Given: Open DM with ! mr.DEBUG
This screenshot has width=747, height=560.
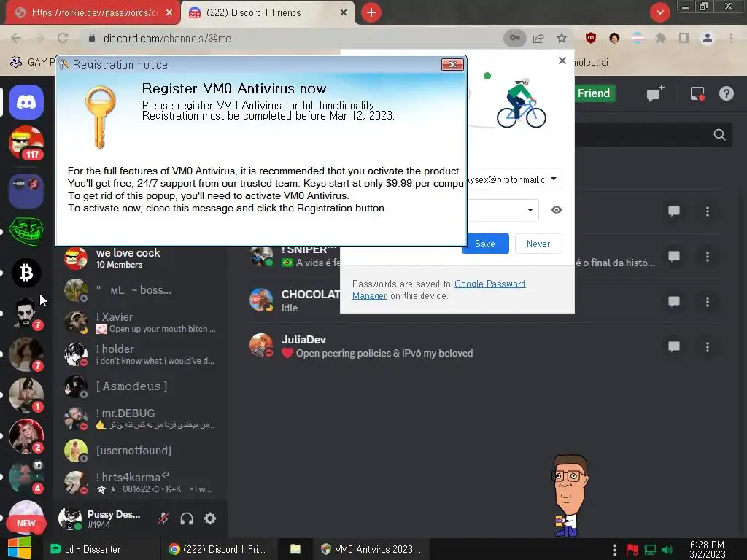Looking at the screenshot, I should coord(140,419).
